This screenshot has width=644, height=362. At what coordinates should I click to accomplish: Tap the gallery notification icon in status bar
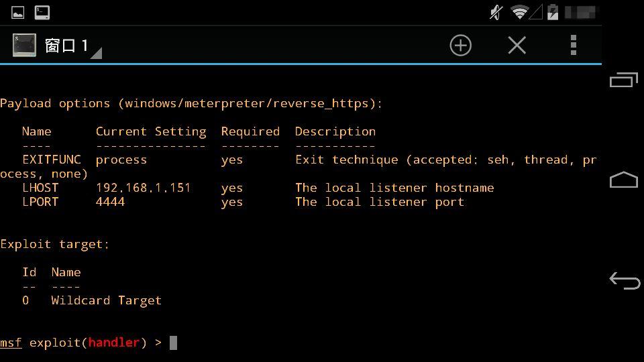point(18,12)
